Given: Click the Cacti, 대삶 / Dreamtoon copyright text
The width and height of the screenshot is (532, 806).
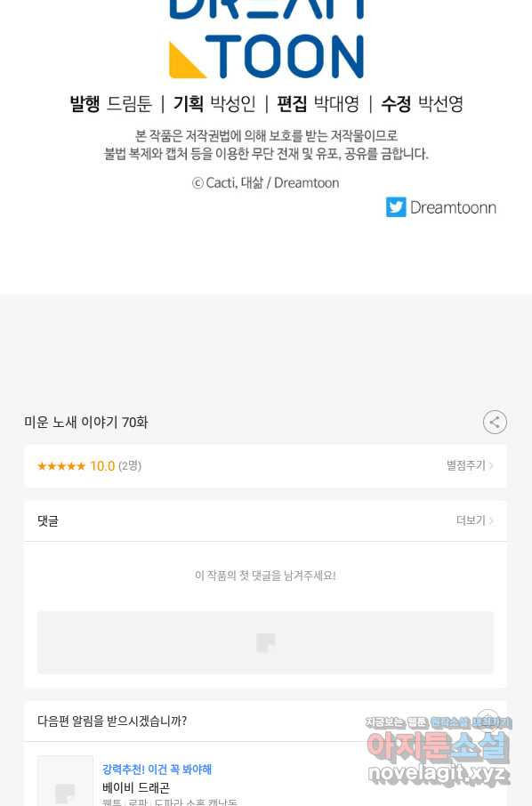Looking at the screenshot, I should tap(265, 183).
